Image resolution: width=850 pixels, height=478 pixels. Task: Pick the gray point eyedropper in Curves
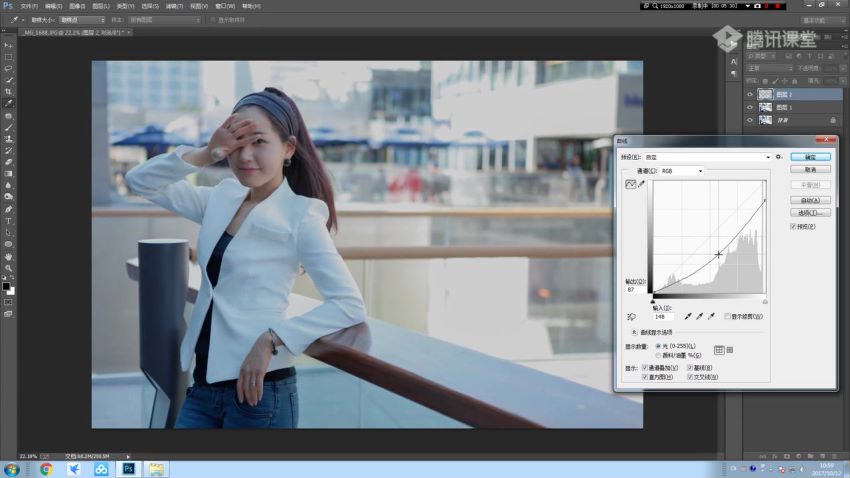click(x=699, y=316)
